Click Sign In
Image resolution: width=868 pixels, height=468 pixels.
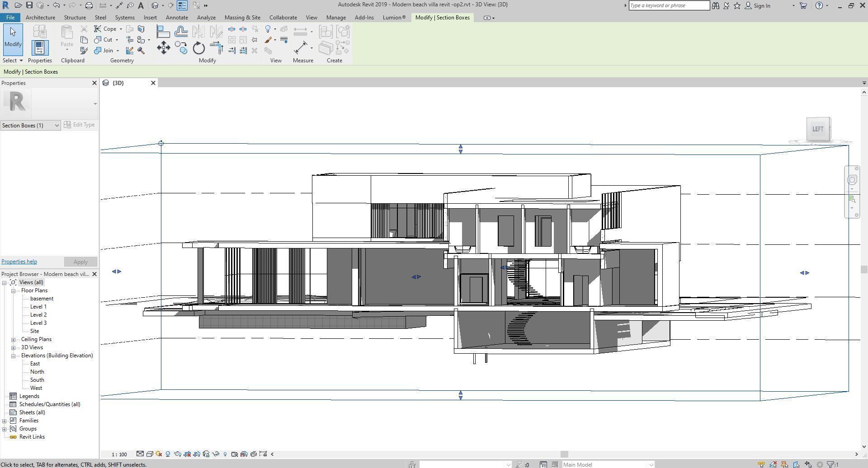click(x=762, y=5)
